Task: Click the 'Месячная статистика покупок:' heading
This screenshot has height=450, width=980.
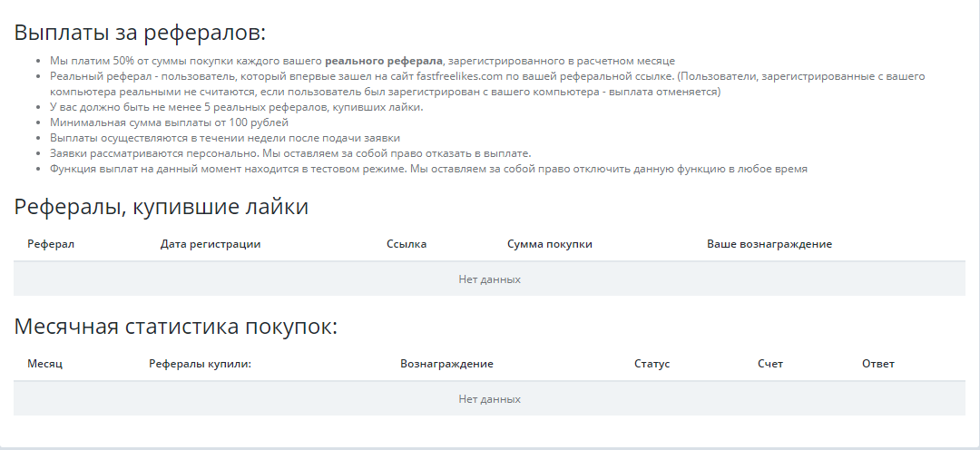Action: click(x=176, y=327)
